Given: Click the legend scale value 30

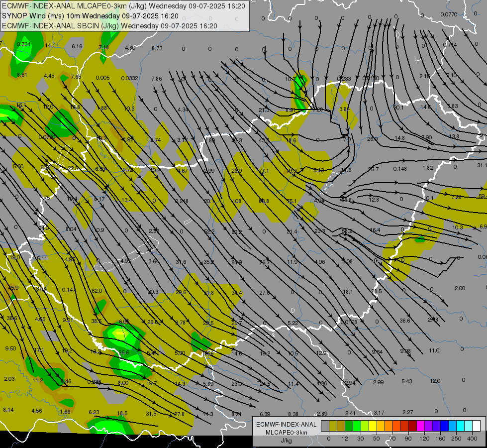Looking at the screenshot, I should pyautogui.click(x=360, y=439).
